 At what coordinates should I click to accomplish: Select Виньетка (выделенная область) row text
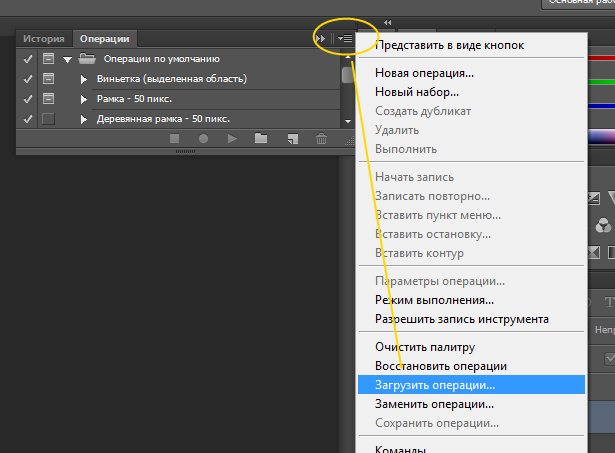pos(172,79)
